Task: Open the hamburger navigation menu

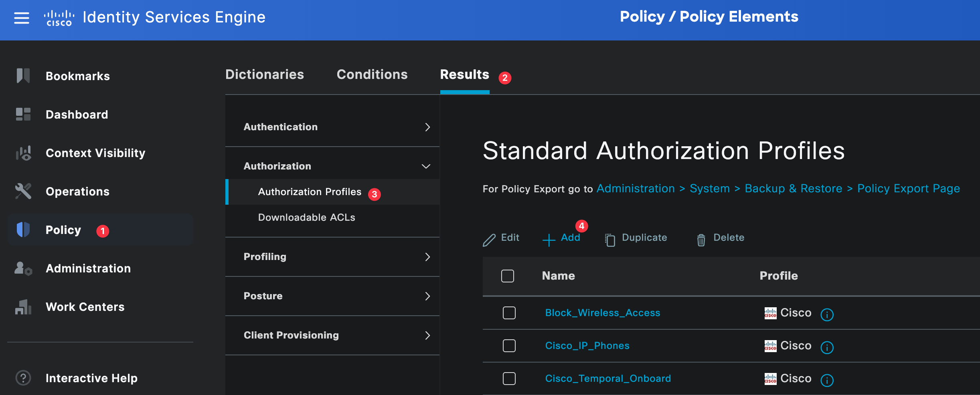Action: [x=22, y=18]
